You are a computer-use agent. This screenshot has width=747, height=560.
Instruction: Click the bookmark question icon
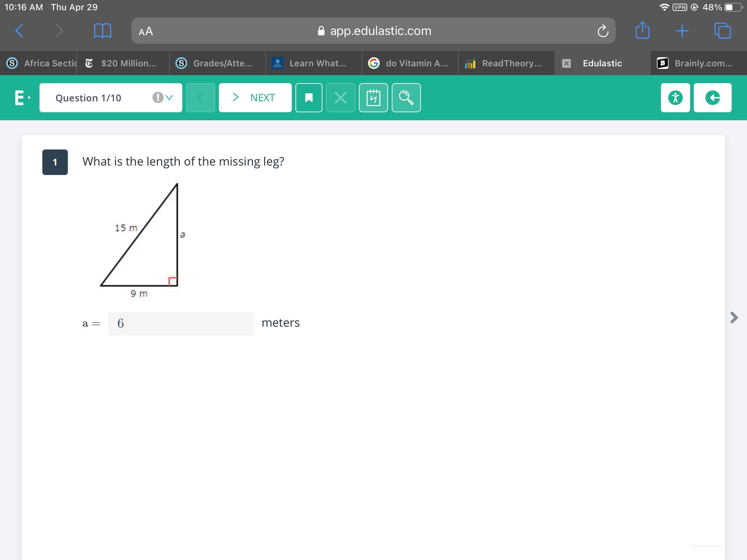click(x=309, y=98)
